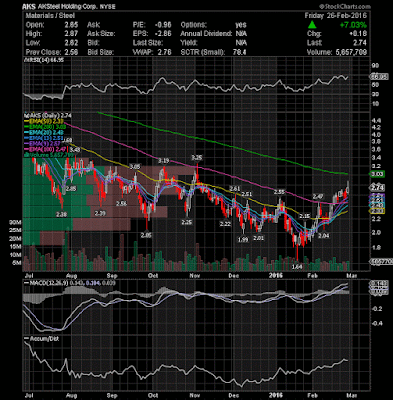
Task: Click the RSI(14) indicator label
Action: 43,60
